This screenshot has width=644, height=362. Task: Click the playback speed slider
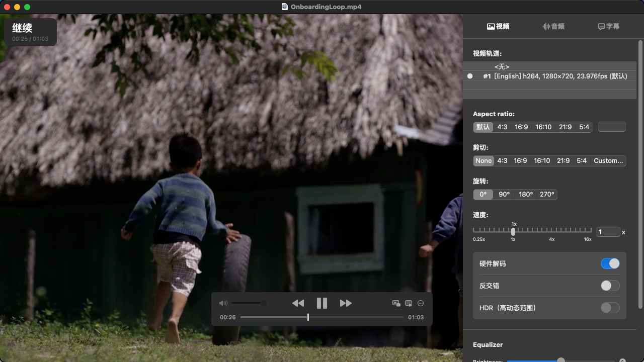pyautogui.click(x=532, y=232)
